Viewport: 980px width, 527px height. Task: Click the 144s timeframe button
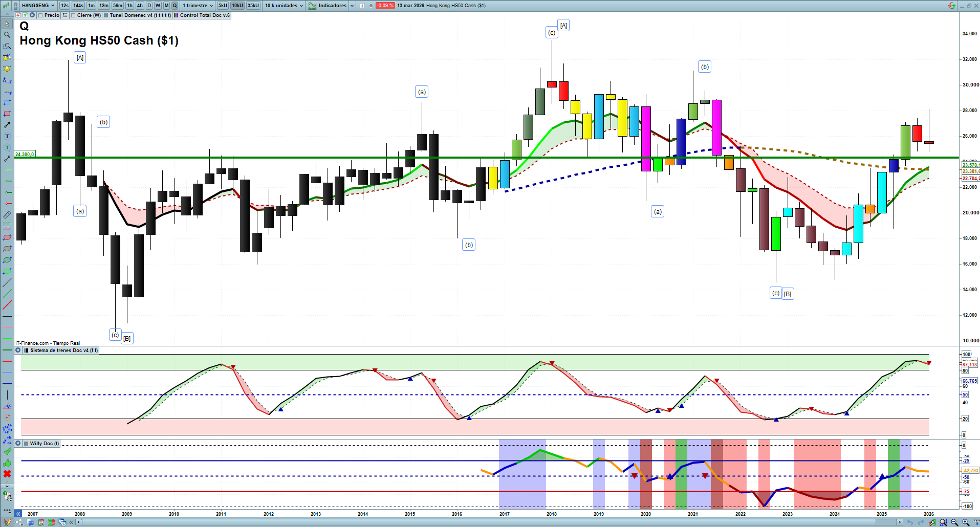(78, 6)
